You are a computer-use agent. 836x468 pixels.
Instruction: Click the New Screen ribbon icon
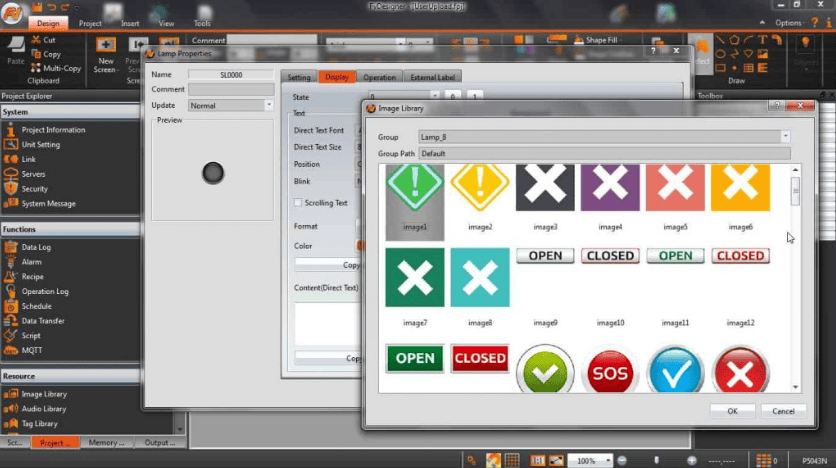(x=106, y=45)
